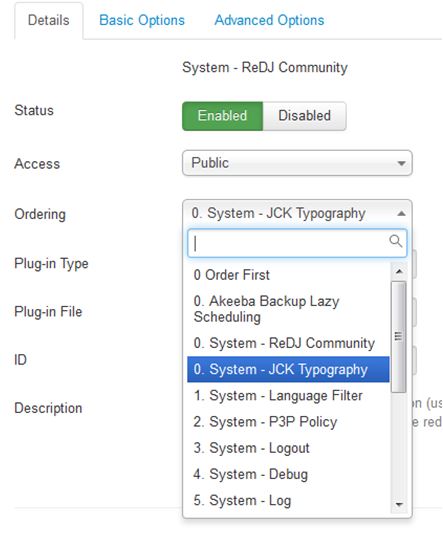Click the dropdown list scrollbar thumb
This screenshot has height=557, width=443.
coord(399,337)
